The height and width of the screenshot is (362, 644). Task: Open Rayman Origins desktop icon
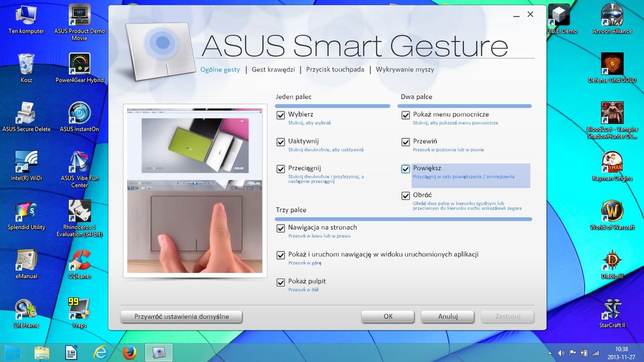[612, 166]
